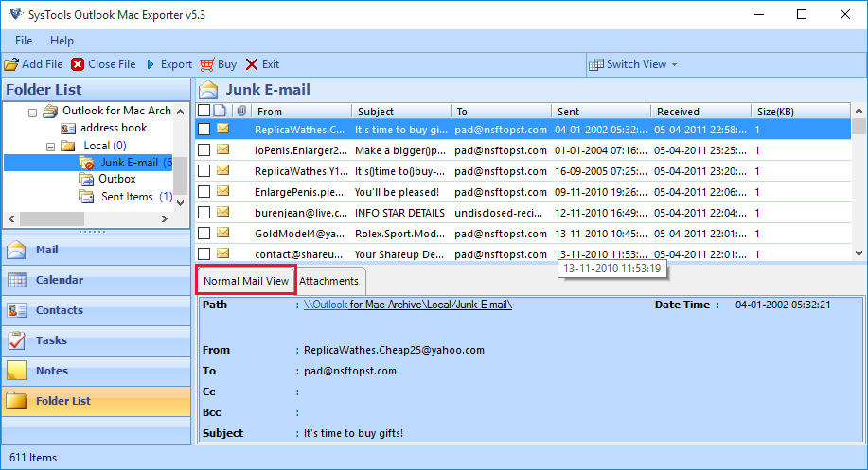Screen dimensions: 868x470
Task: Click folder tree scroll down arrow
Action: pos(181,203)
